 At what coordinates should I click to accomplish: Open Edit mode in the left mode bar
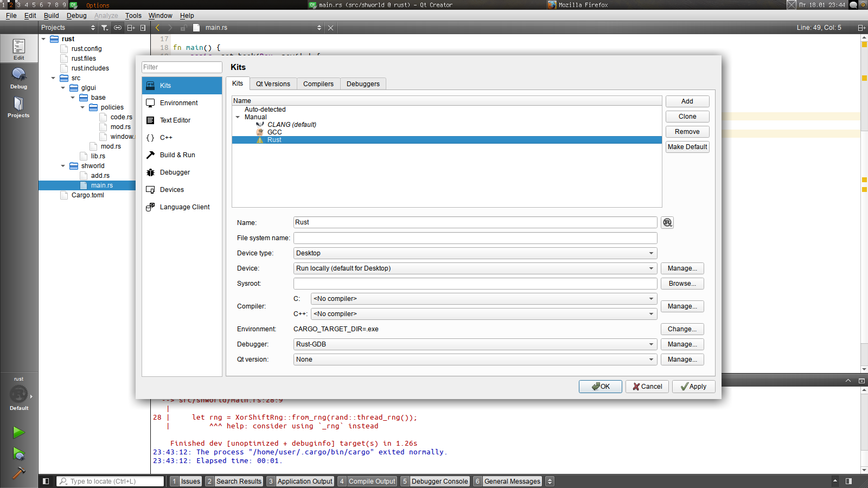tap(19, 49)
